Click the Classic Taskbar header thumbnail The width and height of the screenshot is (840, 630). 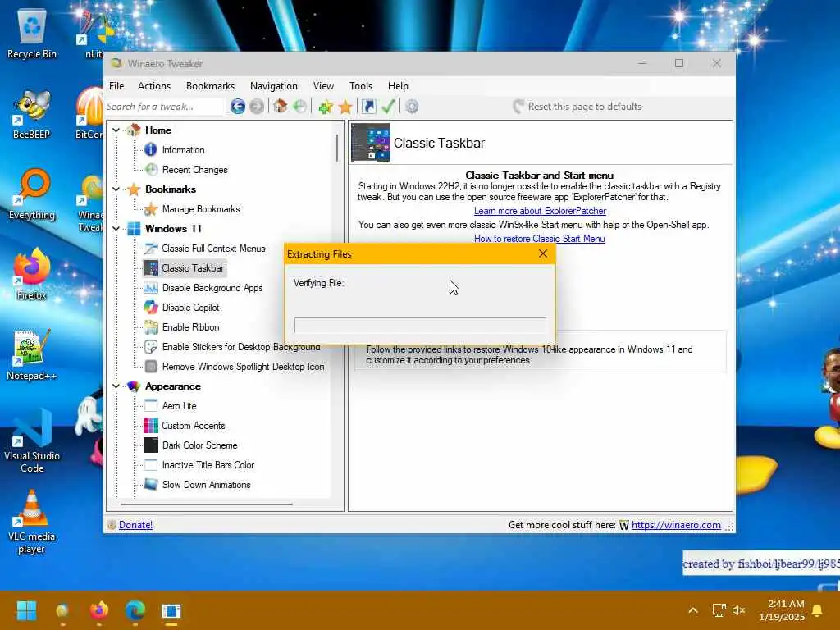pyautogui.click(x=371, y=143)
